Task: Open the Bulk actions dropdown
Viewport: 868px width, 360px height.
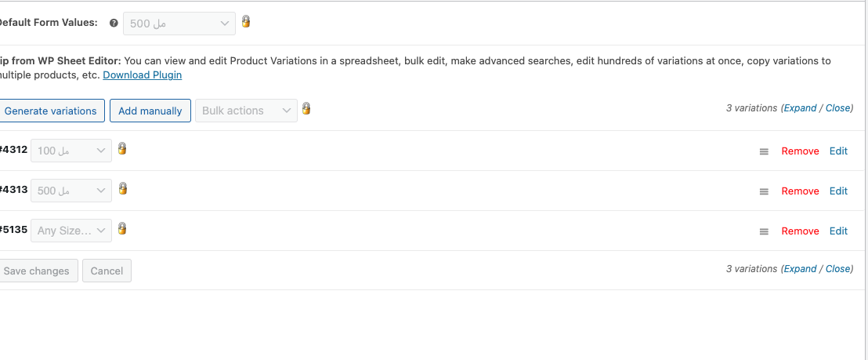Action: pos(246,111)
